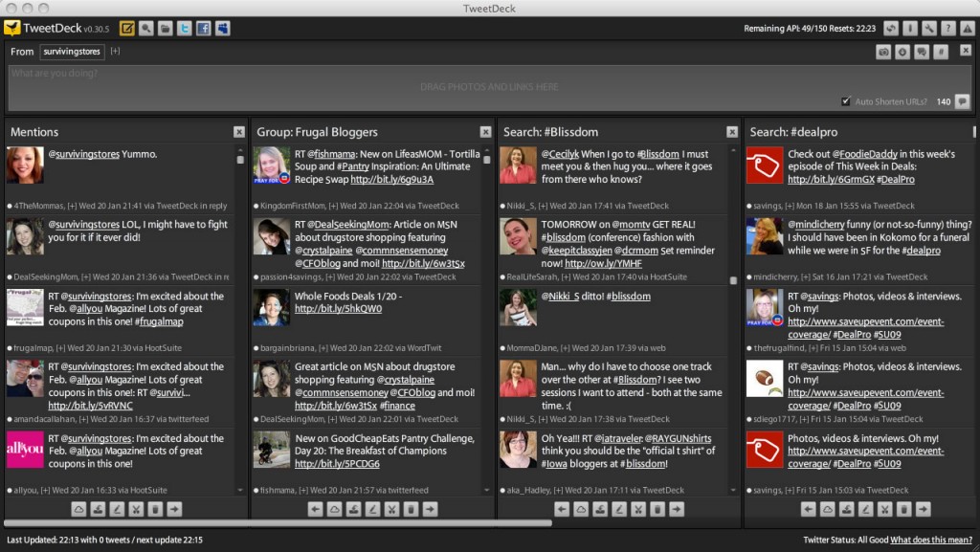Viewport: 980px width, 552px height.
Task: Click the What are you doing? text field
Action: coord(489,88)
